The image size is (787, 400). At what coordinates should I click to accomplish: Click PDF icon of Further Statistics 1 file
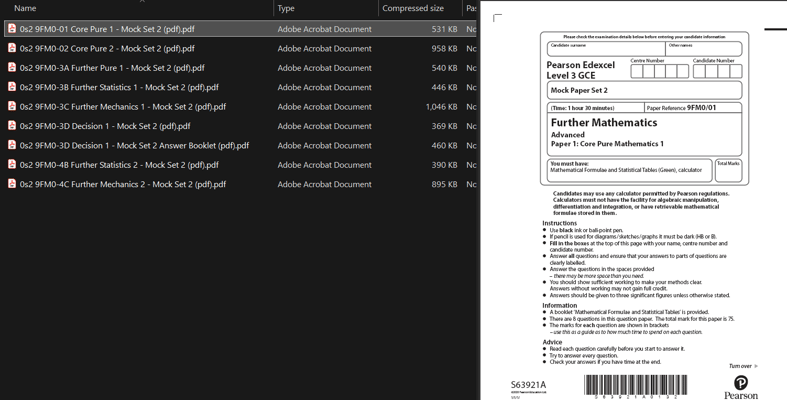[x=12, y=87]
